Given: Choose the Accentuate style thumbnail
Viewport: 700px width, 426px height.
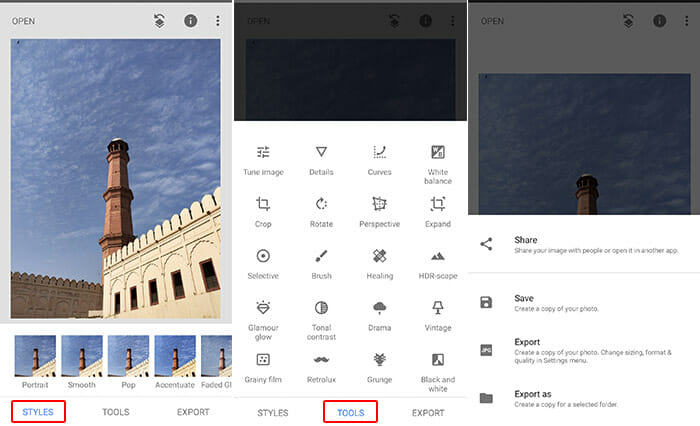Looking at the screenshot, I should tap(174, 360).
